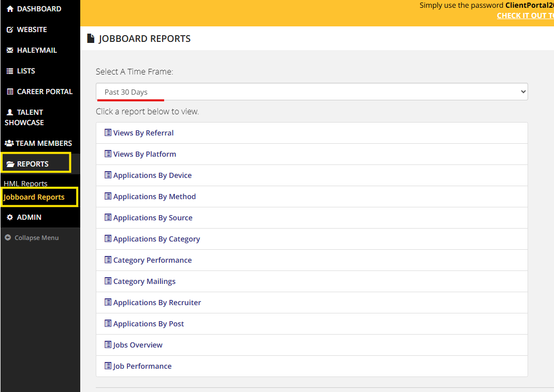The height and width of the screenshot is (392, 554).
Task: Open the Applications By Recruiter report
Action: pos(157,303)
